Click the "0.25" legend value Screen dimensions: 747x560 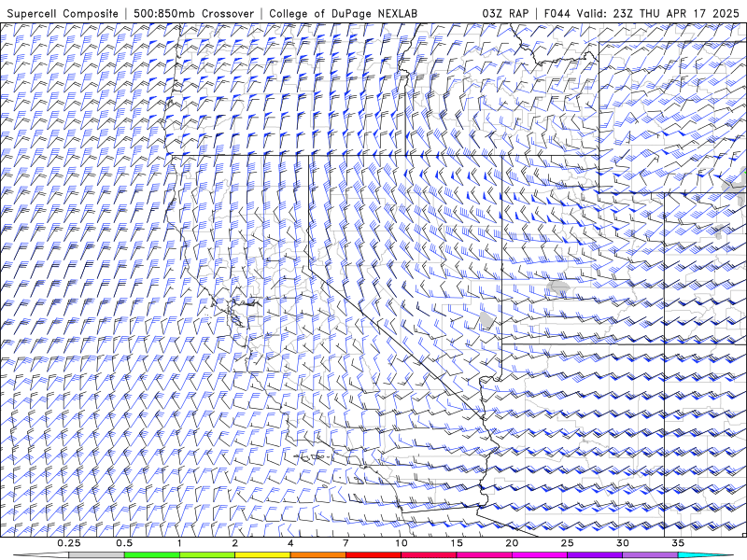tap(69, 543)
